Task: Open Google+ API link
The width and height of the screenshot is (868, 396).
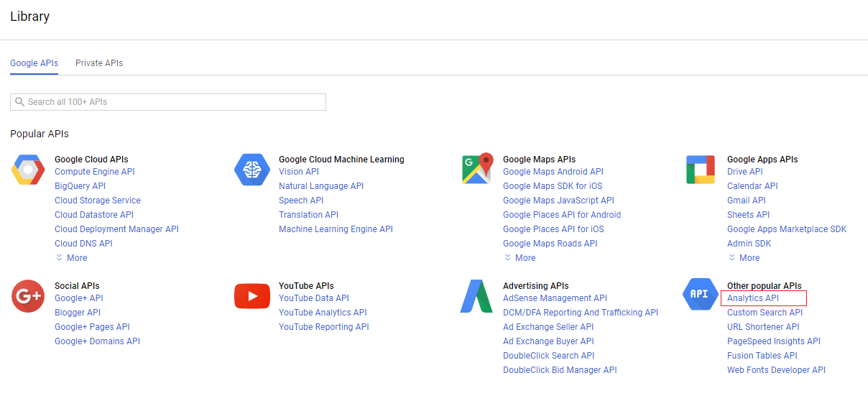Action: 79,298
